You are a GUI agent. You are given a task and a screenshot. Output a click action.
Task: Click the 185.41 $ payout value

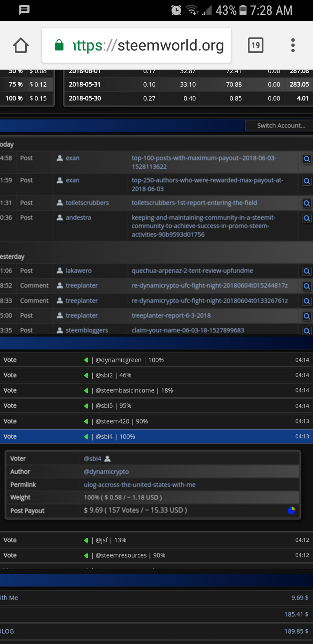[296, 614]
